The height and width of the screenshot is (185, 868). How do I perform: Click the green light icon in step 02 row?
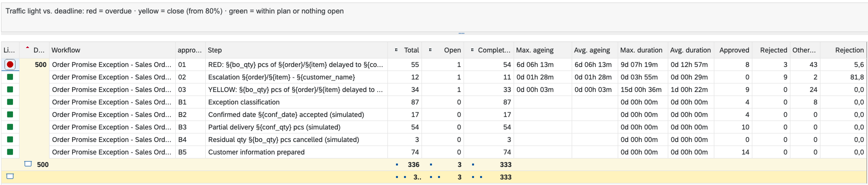(10, 77)
